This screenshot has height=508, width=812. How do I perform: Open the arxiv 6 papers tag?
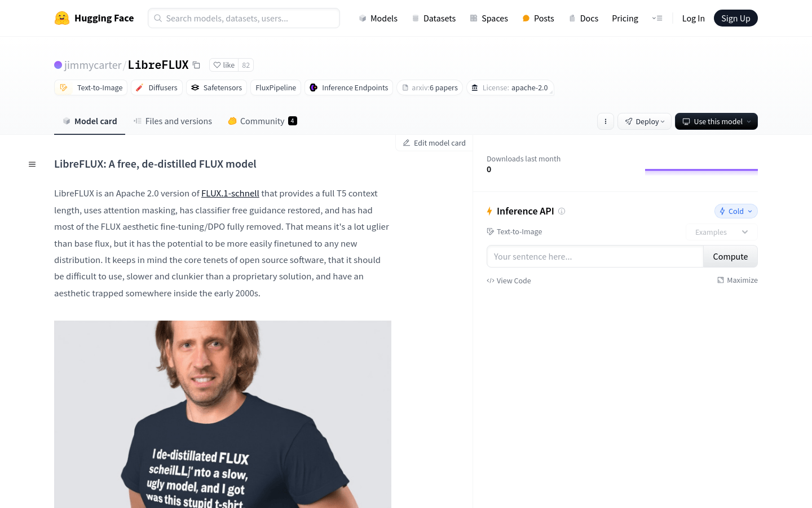tap(430, 87)
